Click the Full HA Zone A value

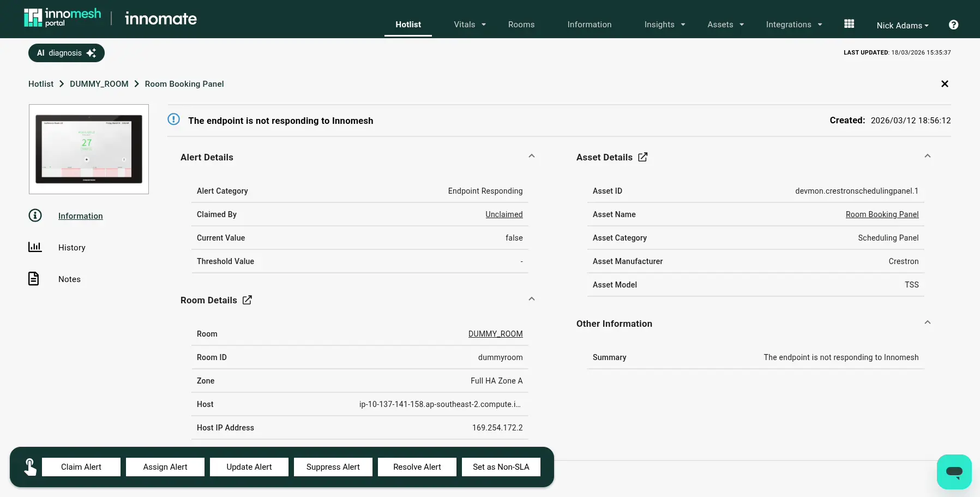pos(497,381)
